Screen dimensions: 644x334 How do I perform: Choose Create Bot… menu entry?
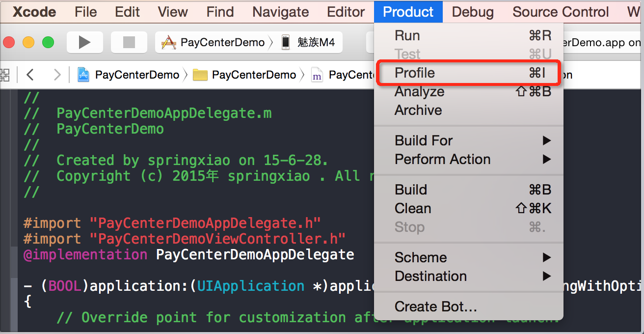coord(469,307)
